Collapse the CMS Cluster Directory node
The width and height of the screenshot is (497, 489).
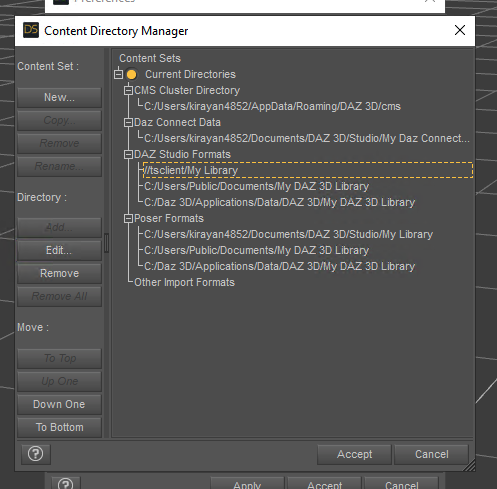click(x=128, y=90)
